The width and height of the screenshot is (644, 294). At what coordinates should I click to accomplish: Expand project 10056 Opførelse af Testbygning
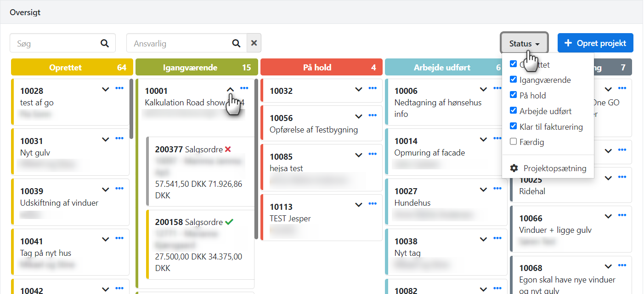point(359,116)
